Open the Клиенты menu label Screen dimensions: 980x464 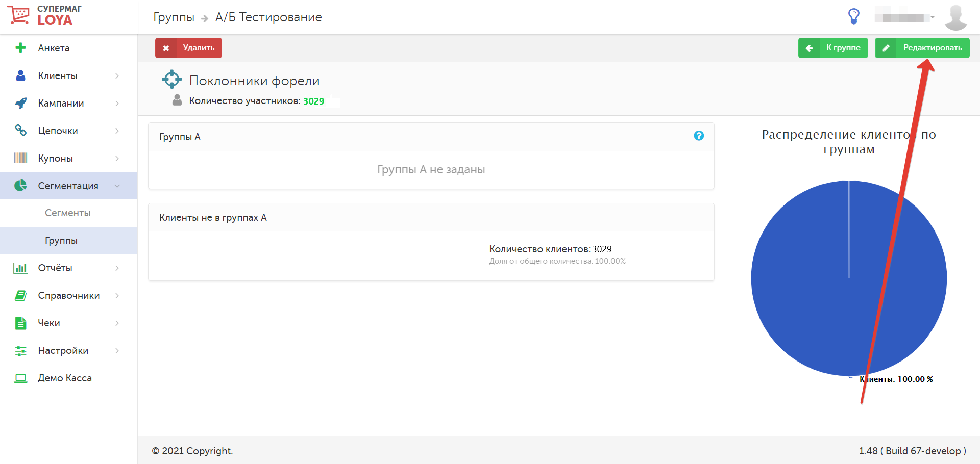coord(58,75)
